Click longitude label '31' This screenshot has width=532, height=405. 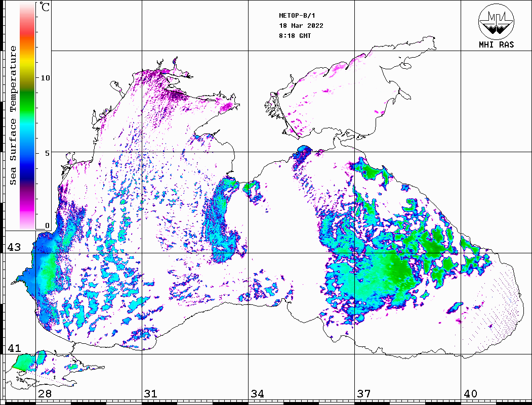point(151,394)
